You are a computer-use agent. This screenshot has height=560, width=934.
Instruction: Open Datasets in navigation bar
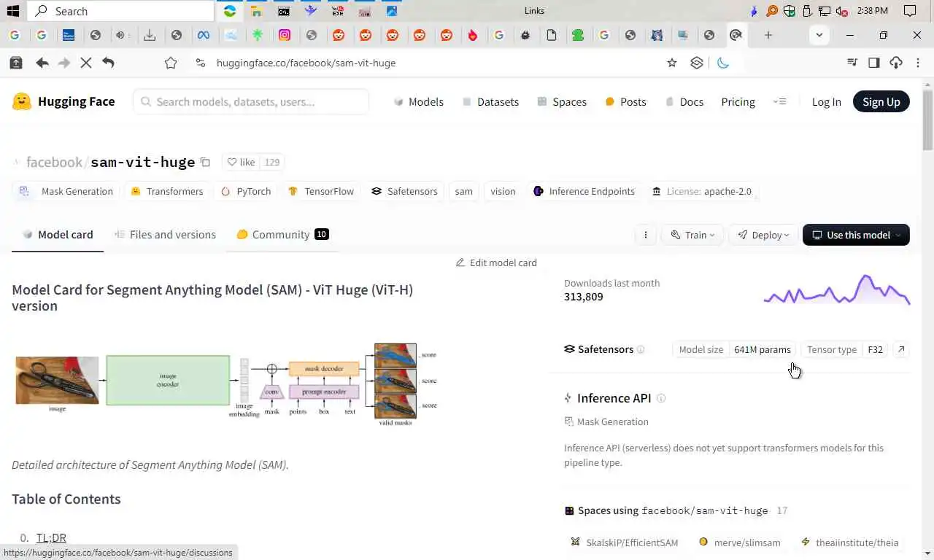[x=490, y=101]
